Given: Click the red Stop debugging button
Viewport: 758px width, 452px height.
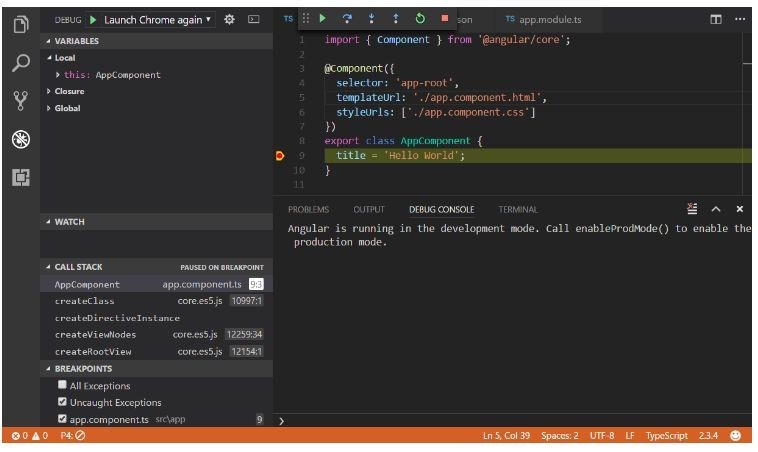Looking at the screenshot, I should click(444, 18).
